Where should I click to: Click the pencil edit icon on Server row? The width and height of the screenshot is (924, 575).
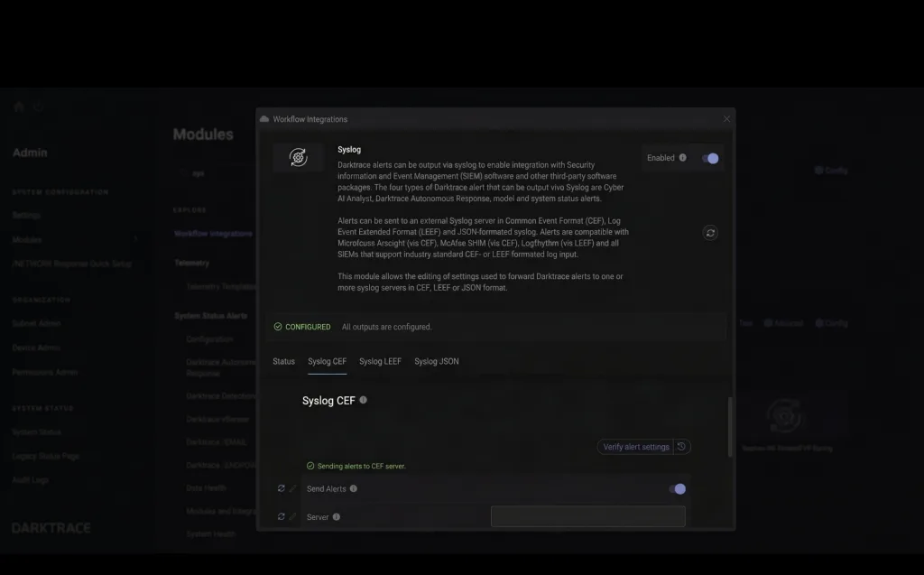coord(292,517)
